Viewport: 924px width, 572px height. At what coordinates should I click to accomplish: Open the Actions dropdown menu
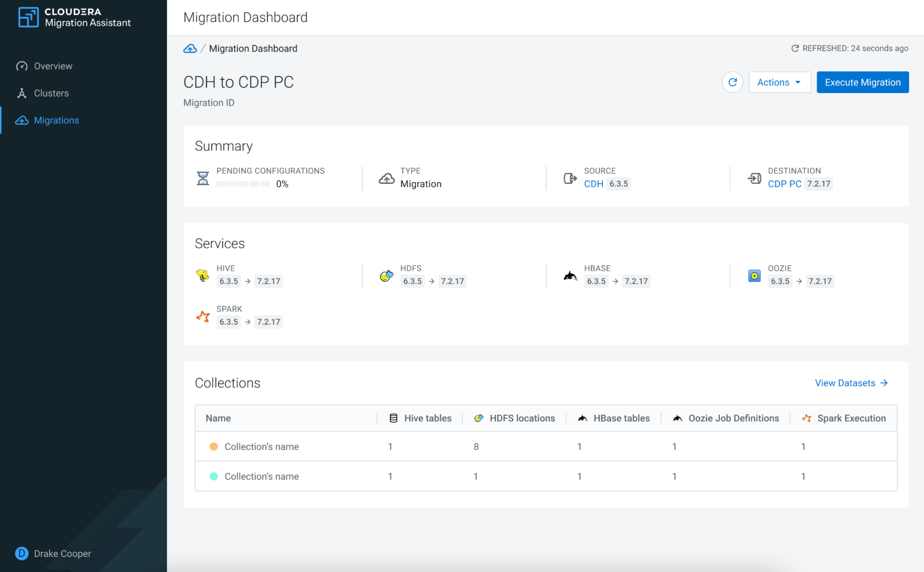[x=780, y=82]
